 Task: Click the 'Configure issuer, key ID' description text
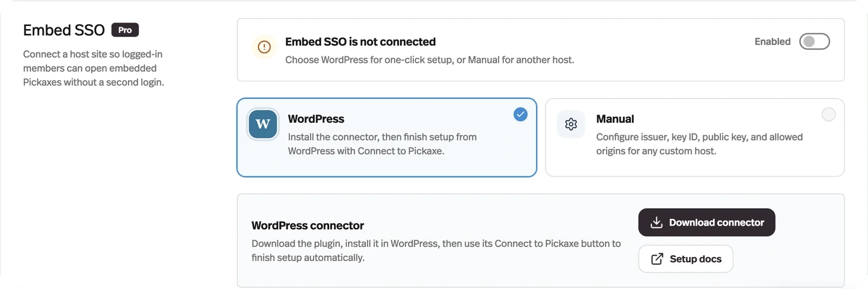click(x=700, y=144)
